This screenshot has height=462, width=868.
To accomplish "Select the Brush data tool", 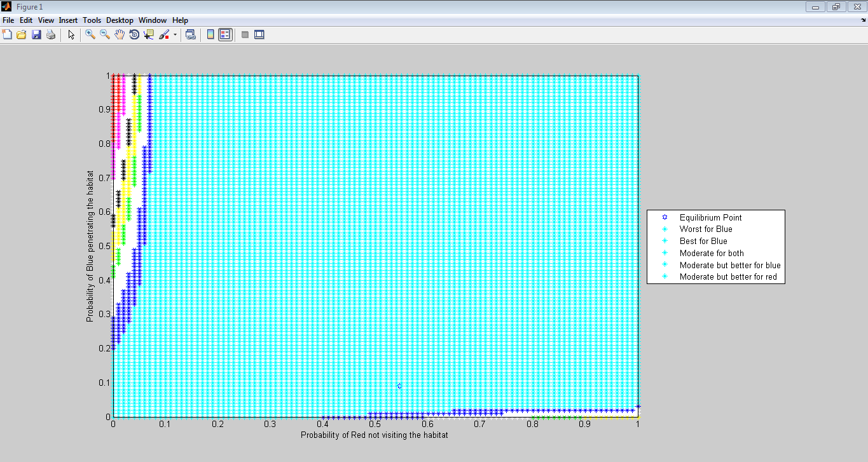I will pyautogui.click(x=164, y=34).
